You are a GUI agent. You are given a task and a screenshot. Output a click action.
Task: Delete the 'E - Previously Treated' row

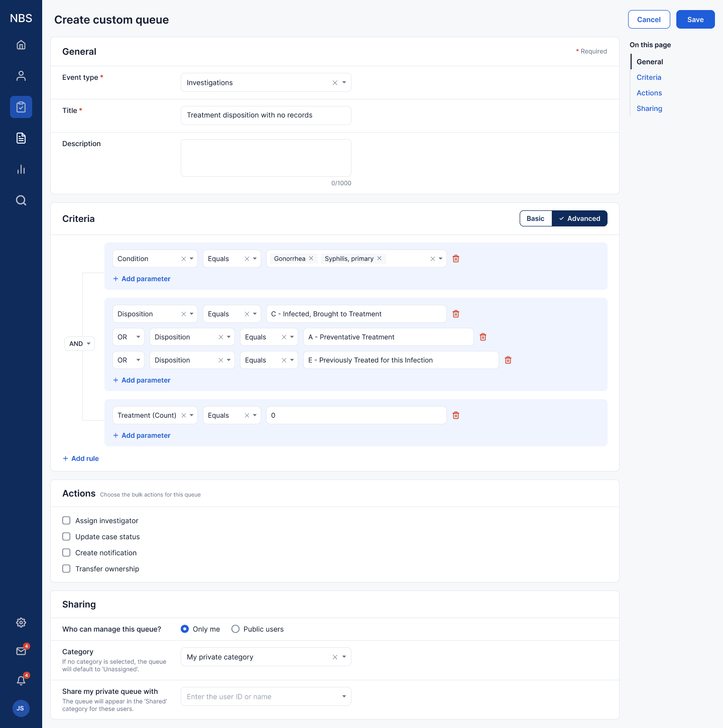508,360
